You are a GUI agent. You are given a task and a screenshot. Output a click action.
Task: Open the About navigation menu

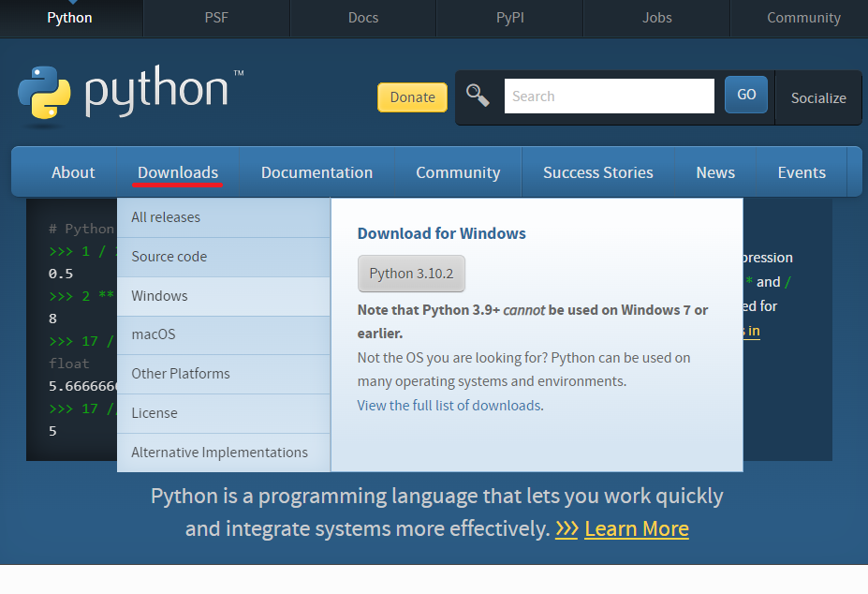[73, 172]
